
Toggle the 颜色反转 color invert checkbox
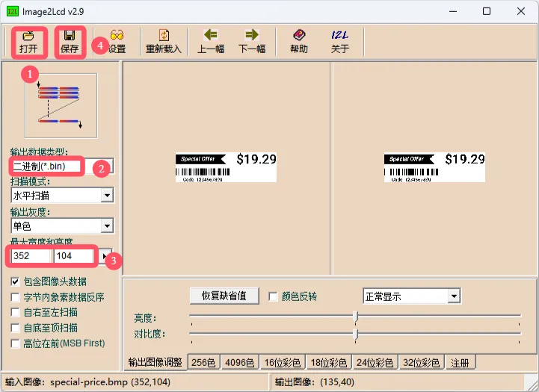pyautogui.click(x=273, y=296)
